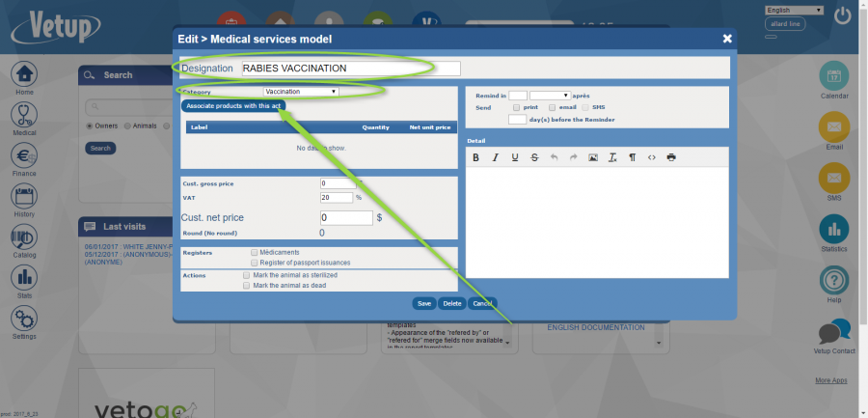Click Associate products with this act

tap(233, 105)
